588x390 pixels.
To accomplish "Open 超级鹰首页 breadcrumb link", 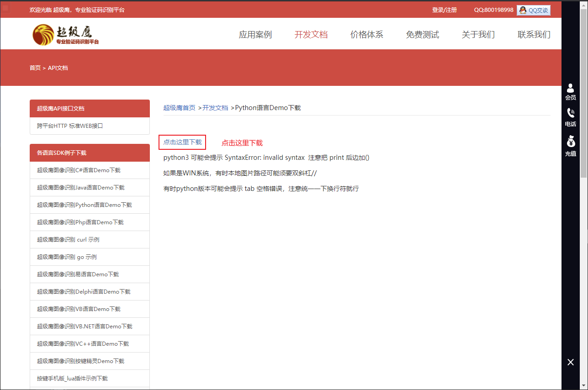I will (x=179, y=107).
